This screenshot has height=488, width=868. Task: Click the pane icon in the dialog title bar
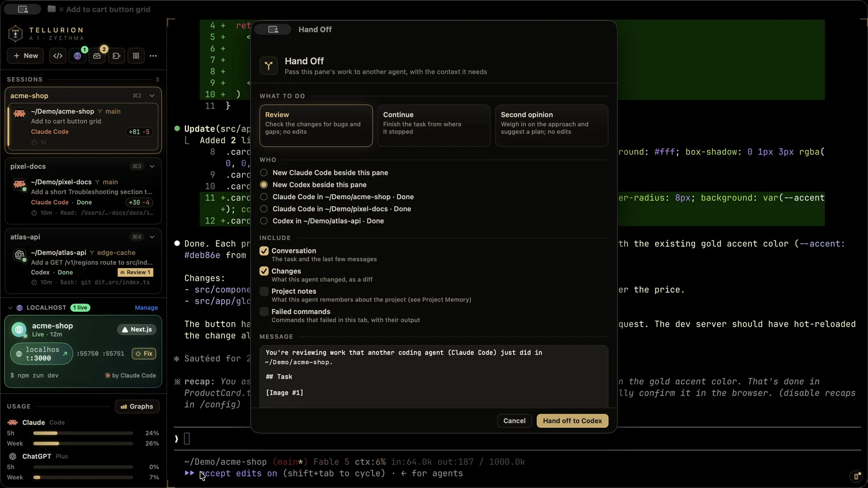273,29
